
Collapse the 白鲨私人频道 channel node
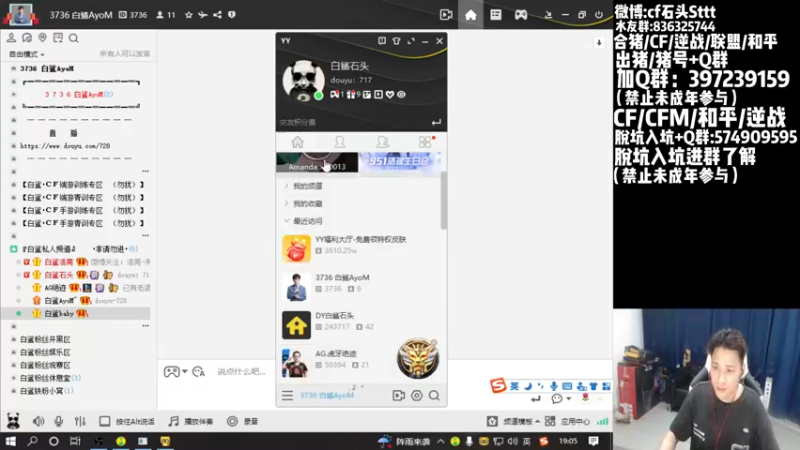click(x=14, y=249)
